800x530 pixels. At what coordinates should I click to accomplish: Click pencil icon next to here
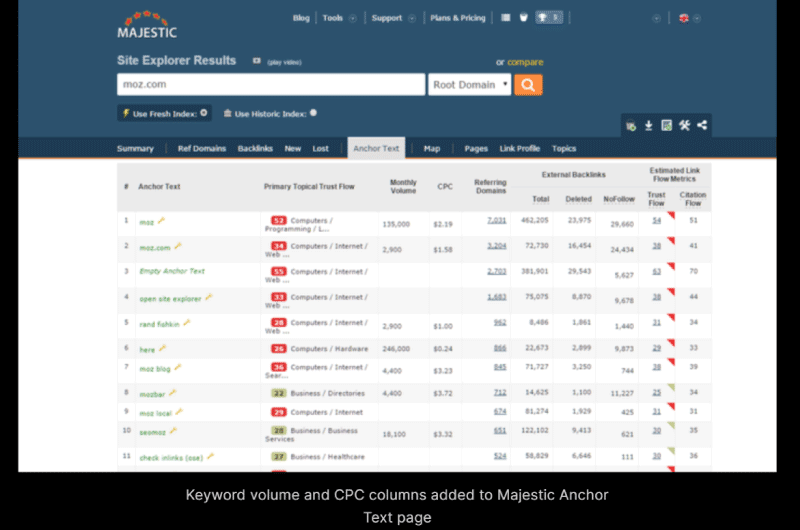click(162, 348)
